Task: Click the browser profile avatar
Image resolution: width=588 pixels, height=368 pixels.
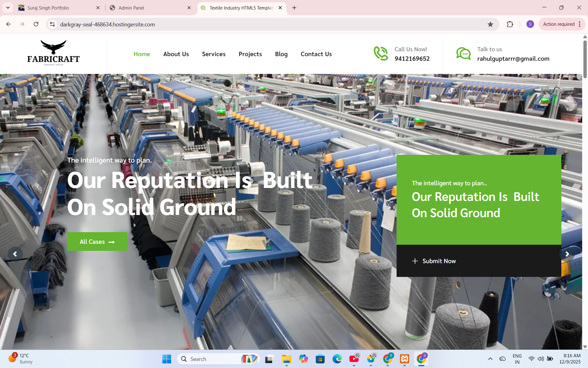Action: click(530, 24)
